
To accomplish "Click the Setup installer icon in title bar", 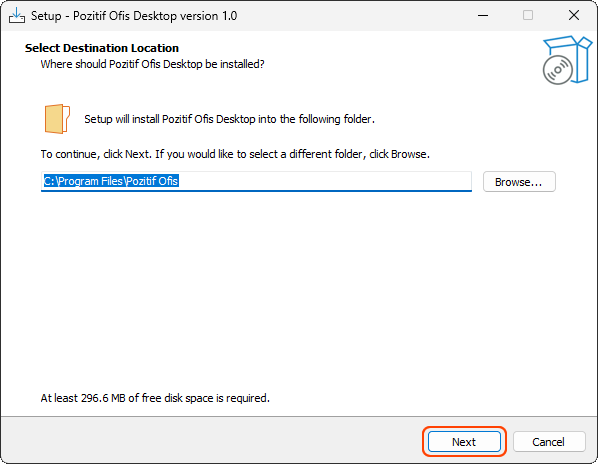I will pos(17,16).
